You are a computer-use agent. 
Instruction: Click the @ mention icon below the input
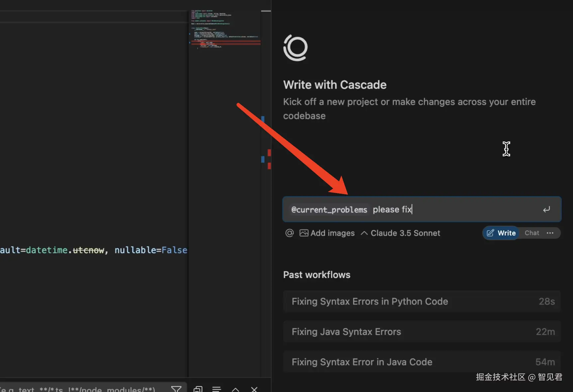(x=289, y=233)
